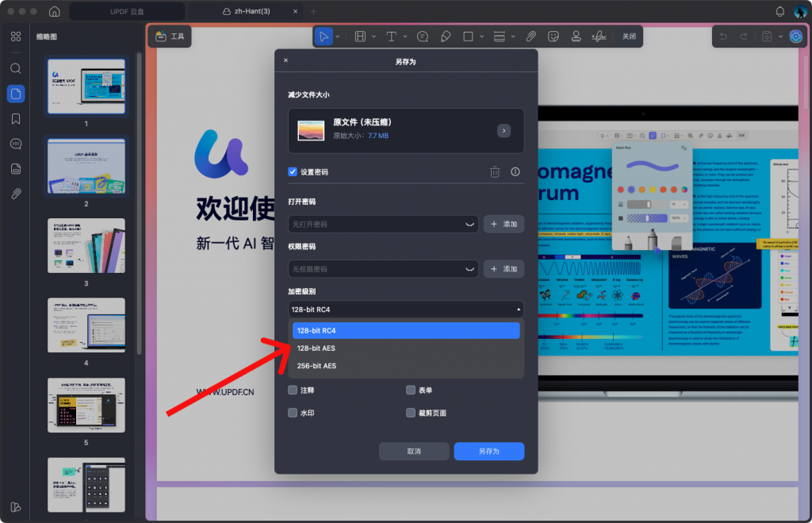Add a permission password with 添加
Viewport: 812px width, 523px height.
[x=504, y=269]
